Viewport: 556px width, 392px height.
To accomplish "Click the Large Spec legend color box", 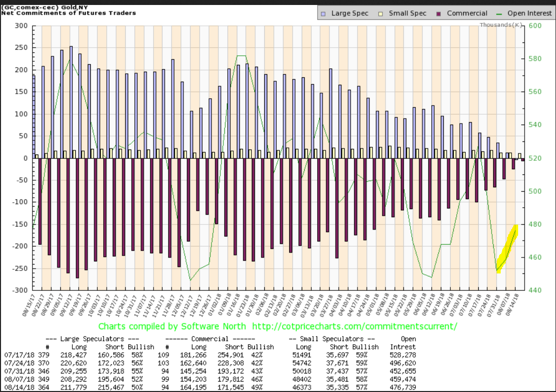I will (x=324, y=13).
